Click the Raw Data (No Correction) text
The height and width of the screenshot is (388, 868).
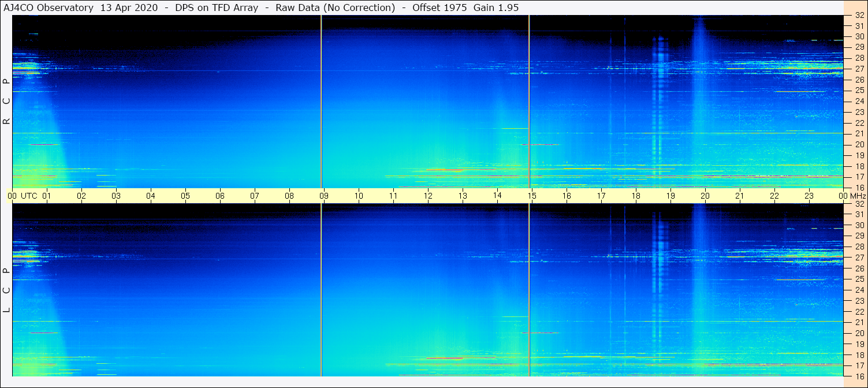click(336, 8)
